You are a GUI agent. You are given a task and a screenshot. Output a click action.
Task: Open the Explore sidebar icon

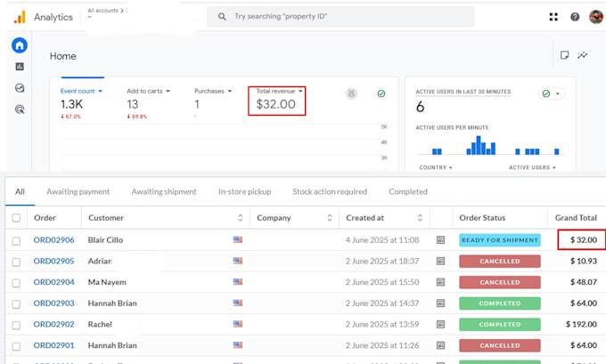click(x=20, y=88)
